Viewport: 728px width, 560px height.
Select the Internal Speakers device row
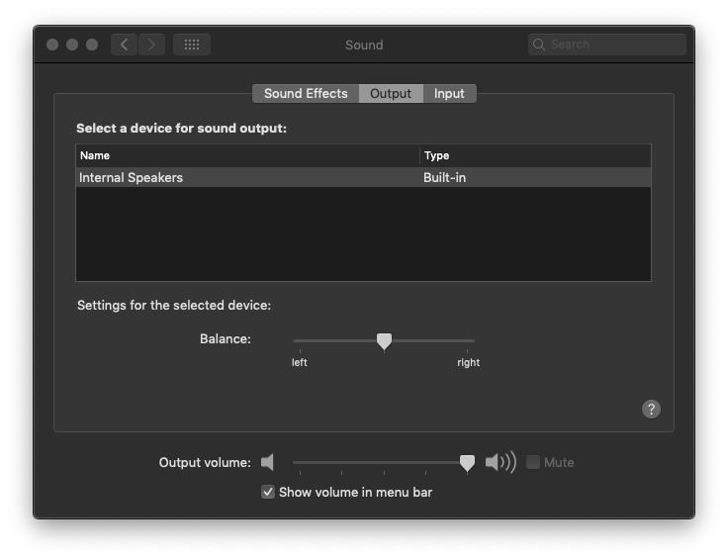[364, 177]
